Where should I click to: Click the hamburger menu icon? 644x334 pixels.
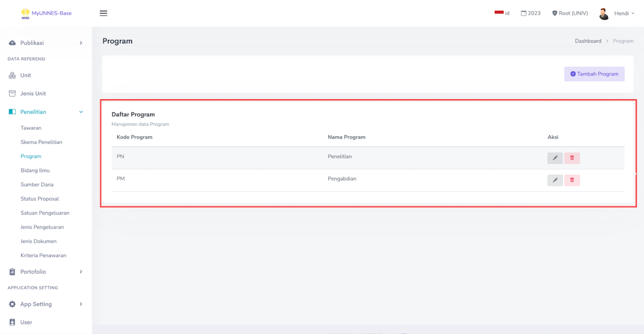click(x=103, y=13)
